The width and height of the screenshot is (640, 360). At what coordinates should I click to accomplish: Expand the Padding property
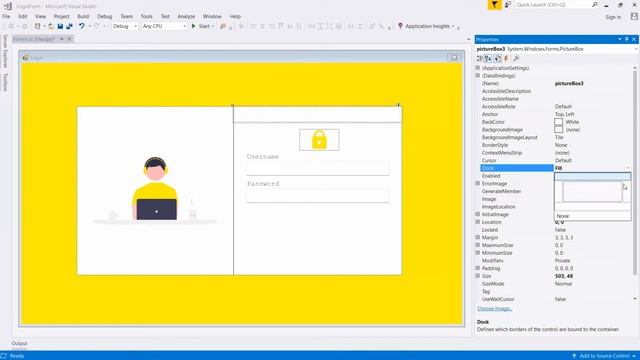(478, 268)
